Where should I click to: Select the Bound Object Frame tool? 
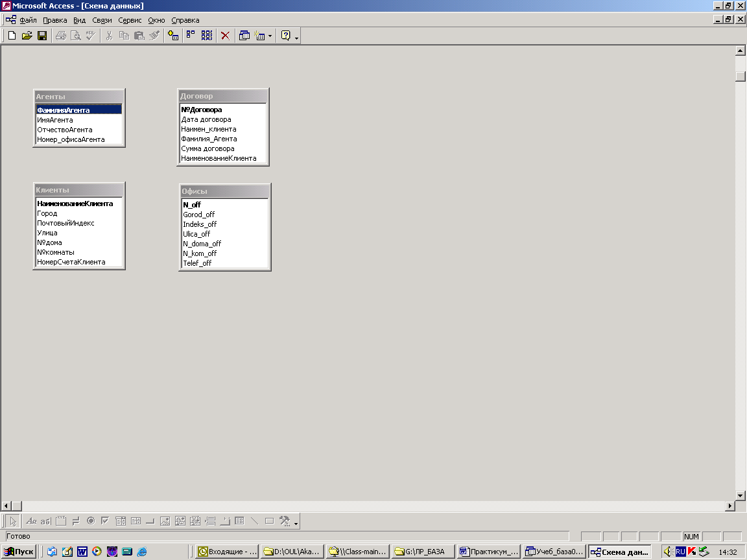click(195, 521)
